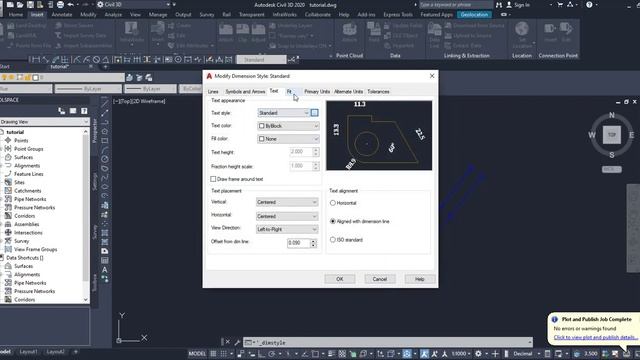Open the Geolocation ribbon tab
Screen dimensions: 640x360
click(x=474, y=14)
